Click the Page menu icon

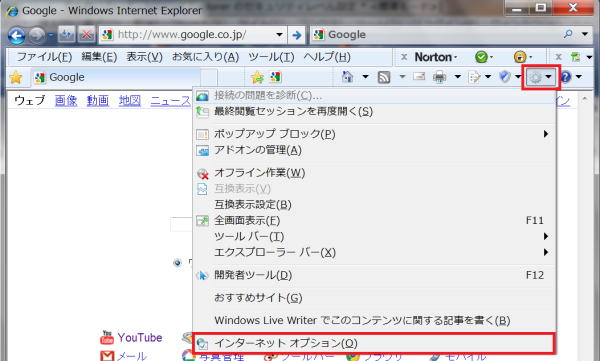click(x=474, y=77)
